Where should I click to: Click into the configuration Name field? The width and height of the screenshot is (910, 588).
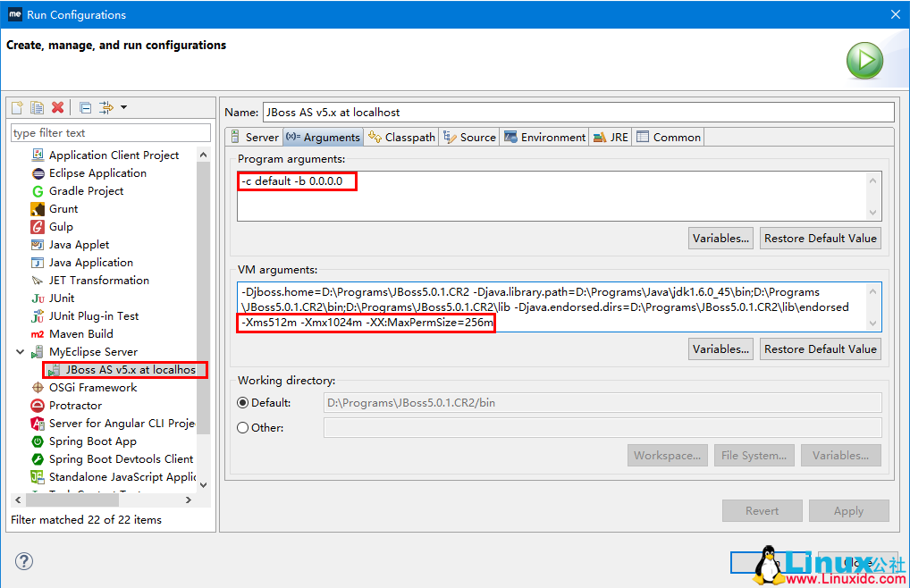point(577,113)
